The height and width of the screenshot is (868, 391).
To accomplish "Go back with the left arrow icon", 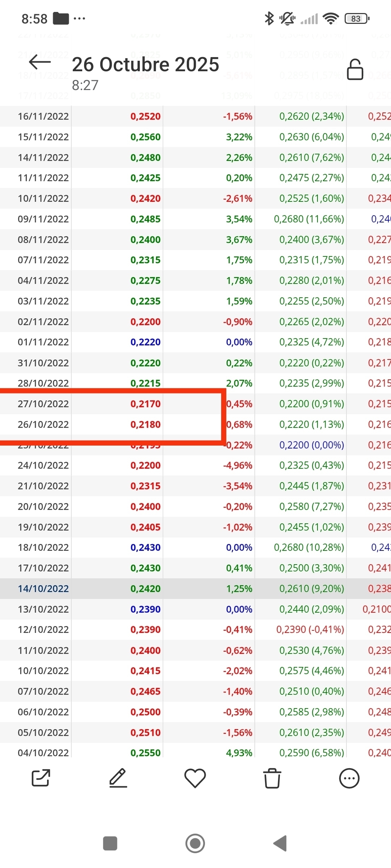I will click(40, 62).
